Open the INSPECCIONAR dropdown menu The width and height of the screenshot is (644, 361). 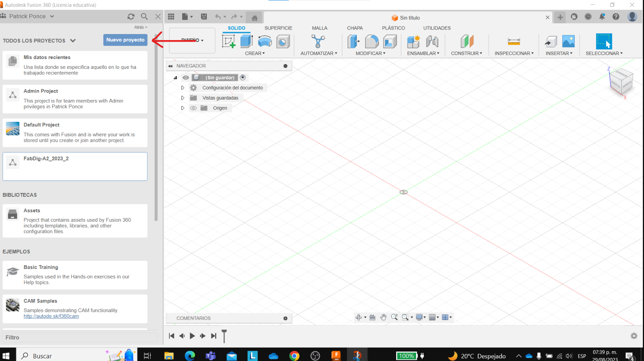coord(514,53)
